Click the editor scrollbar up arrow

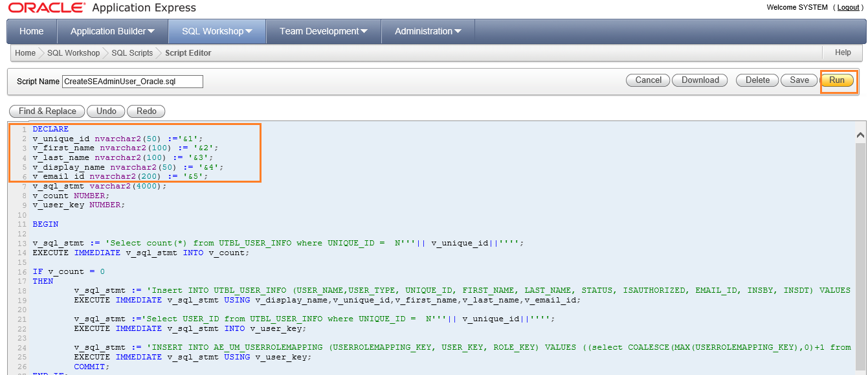tap(860, 135)
